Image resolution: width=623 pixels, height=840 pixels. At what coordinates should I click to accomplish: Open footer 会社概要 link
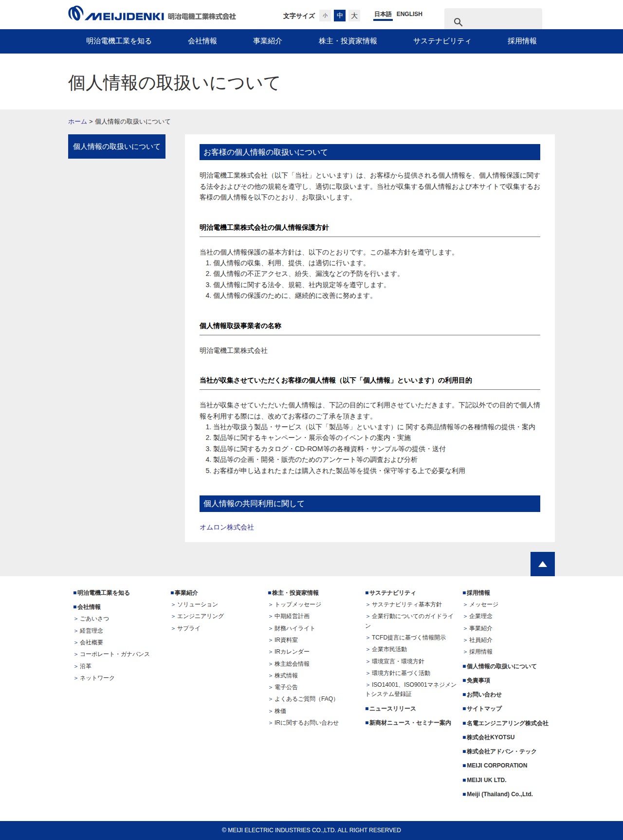[91, 642]
